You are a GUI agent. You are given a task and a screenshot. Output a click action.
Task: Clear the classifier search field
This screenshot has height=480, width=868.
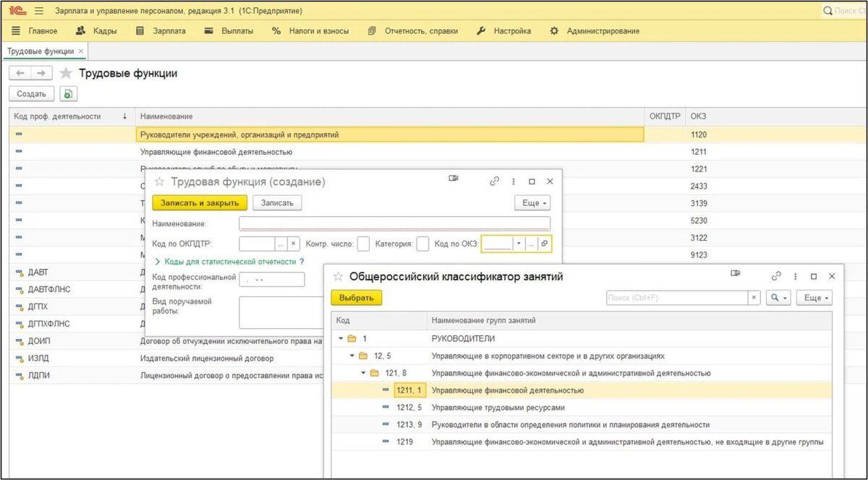coord(754,297)
